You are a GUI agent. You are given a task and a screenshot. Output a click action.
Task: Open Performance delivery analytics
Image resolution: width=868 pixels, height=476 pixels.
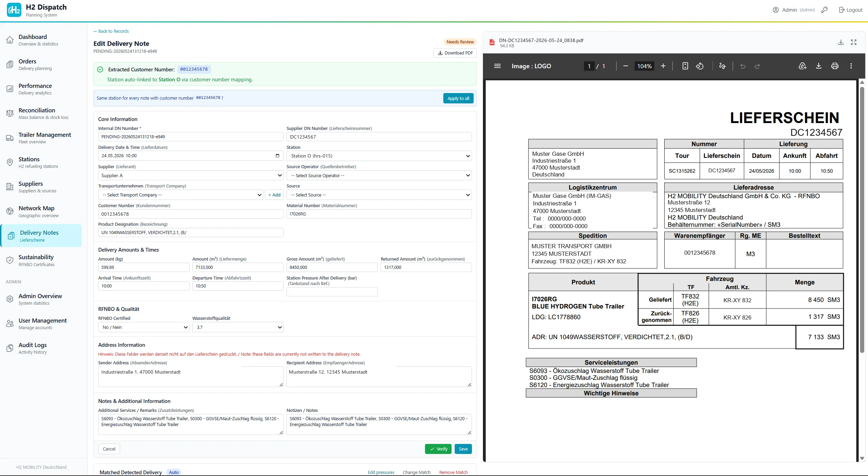(x=41, y=89)
